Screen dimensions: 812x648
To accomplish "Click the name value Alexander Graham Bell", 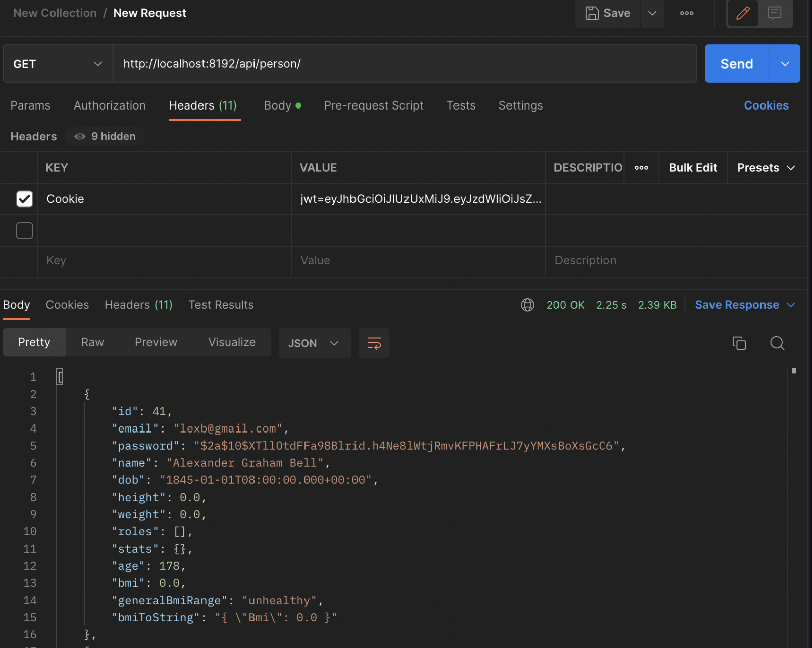I will (245, 463).
